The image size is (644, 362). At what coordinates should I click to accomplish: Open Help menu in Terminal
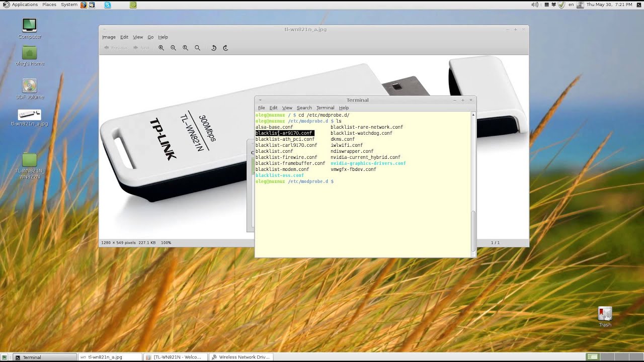click(x=344, y=108)
